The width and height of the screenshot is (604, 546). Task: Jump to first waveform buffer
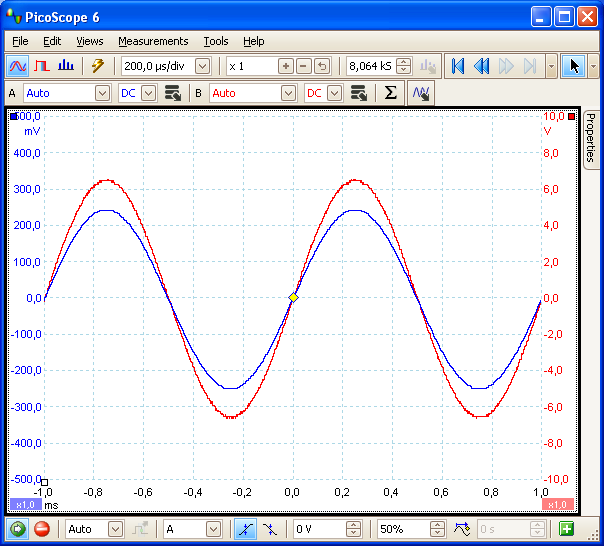click(458, 66)
